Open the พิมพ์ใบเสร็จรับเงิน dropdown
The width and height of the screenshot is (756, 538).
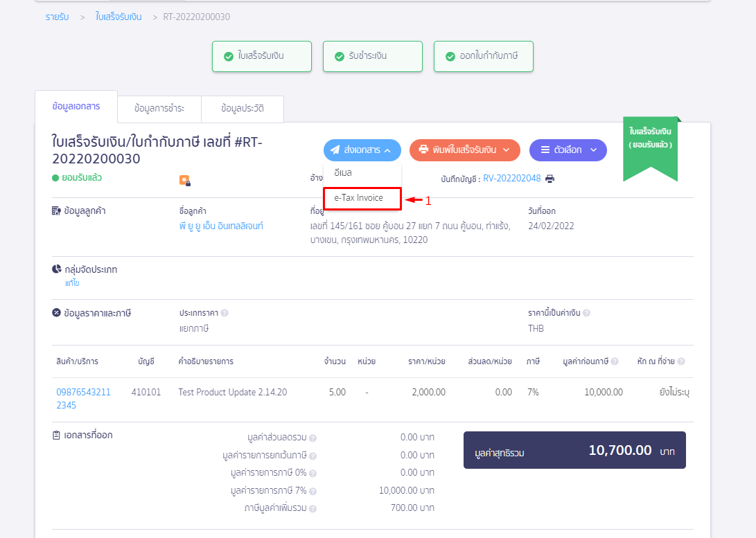point(464,150)
